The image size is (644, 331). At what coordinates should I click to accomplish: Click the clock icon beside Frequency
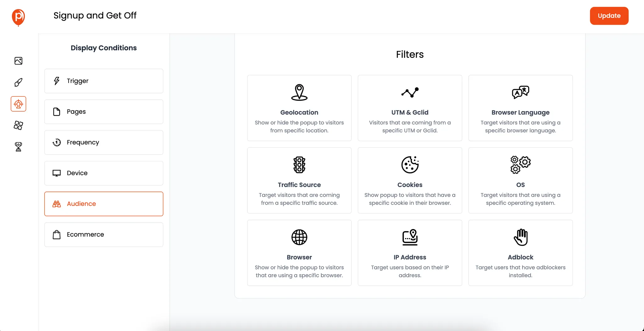pyautogui.click(x=57, y=142)
